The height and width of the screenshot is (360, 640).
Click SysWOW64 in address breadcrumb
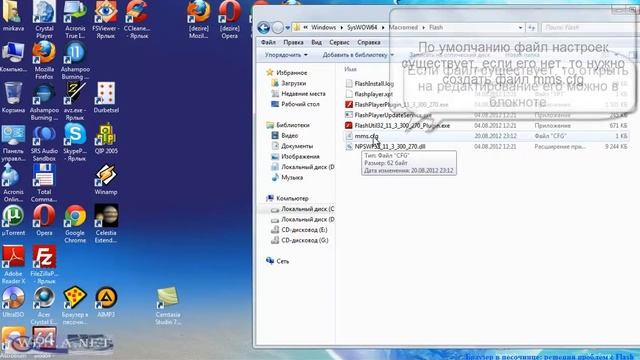[x=362, y=27]
